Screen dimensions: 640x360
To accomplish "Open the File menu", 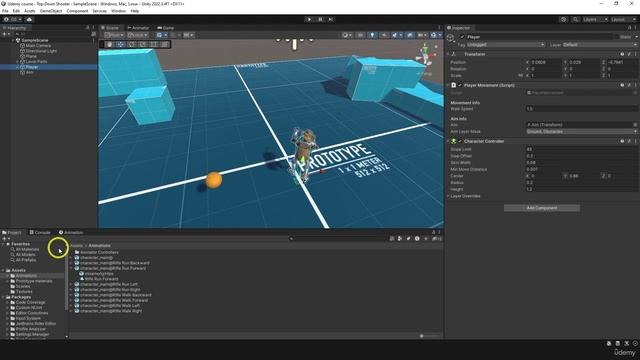I will pos(5,11).
